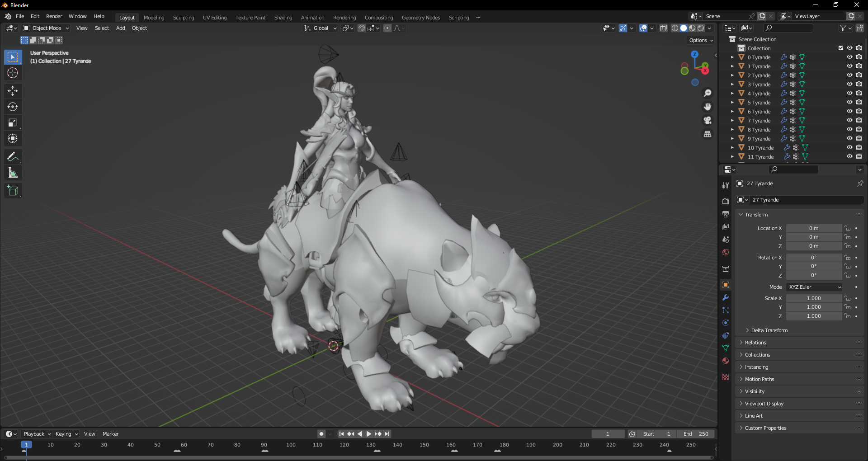
Task: Open the Object Mode dropdown
Action: [x=46, y=28]
